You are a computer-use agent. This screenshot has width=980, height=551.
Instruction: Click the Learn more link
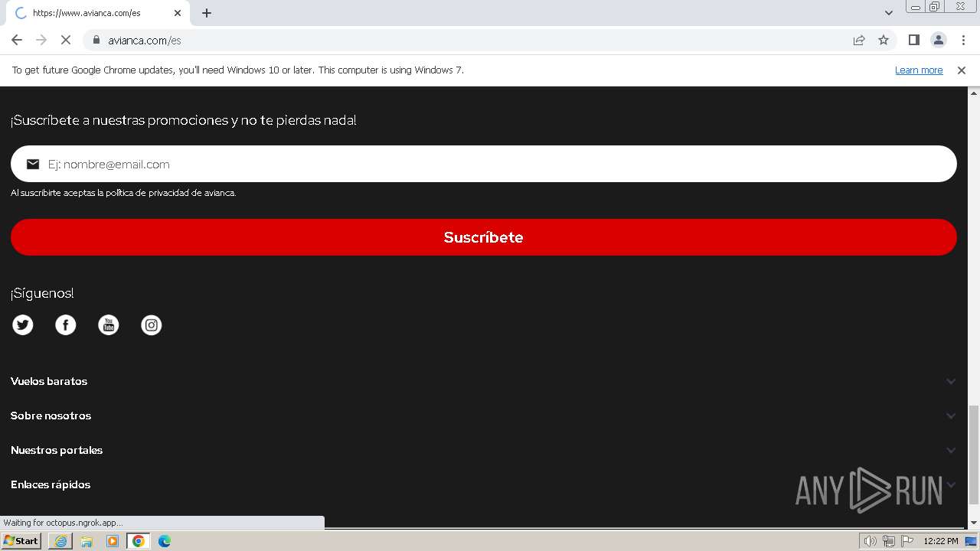[x=919, y=70]
